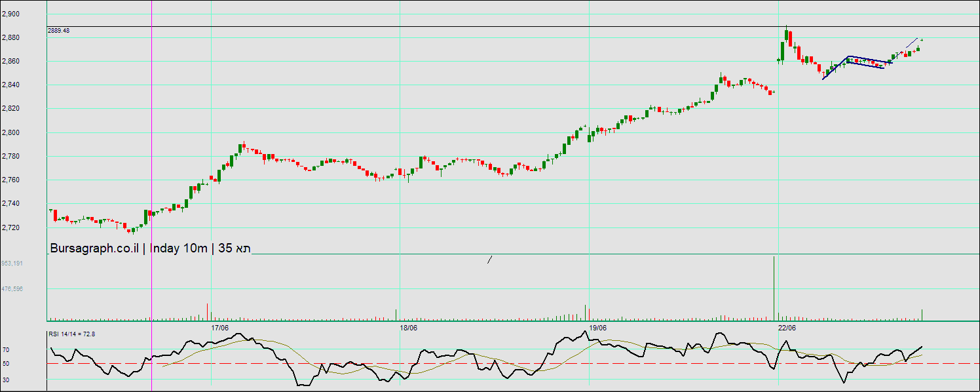Click the tallest volume bar at 22/06 open

774,288
